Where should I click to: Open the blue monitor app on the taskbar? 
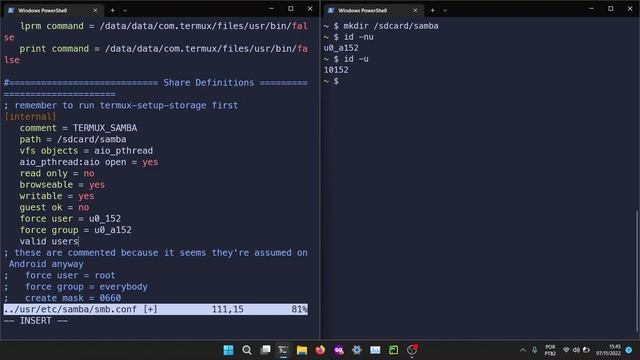(x=375, y=350)
